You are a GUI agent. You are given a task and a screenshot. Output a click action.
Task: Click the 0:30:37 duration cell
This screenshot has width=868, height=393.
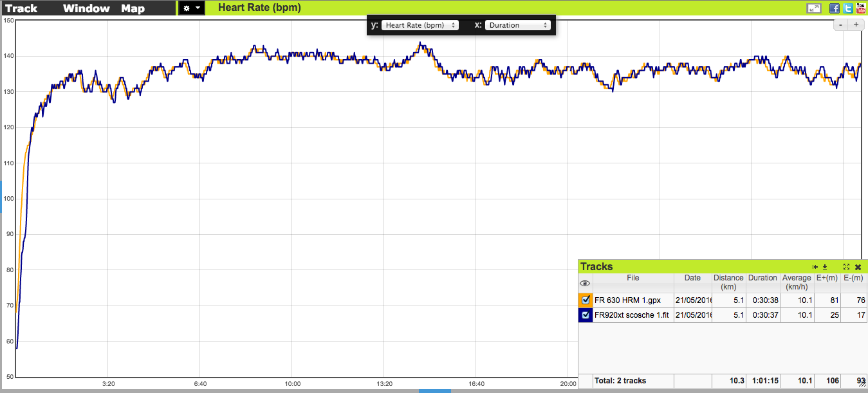pos(762,315)
